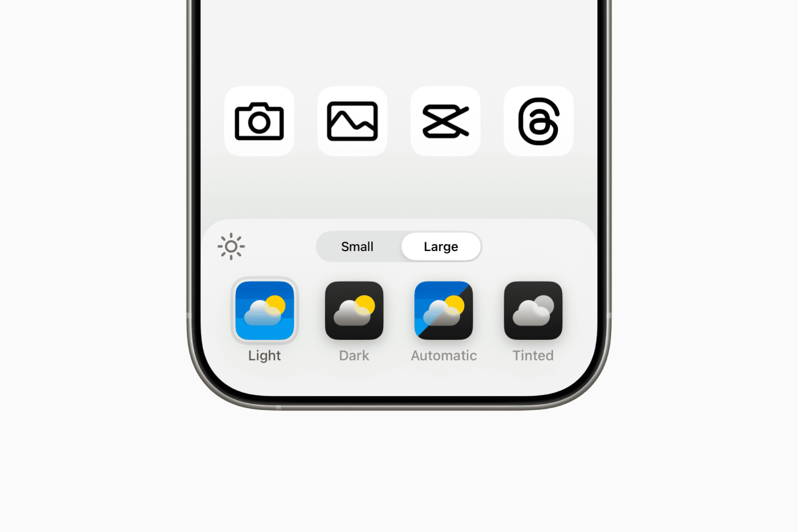Select the Small size option
The height and width of the screenshot is (532, 798).
click(x=356, y=246)
